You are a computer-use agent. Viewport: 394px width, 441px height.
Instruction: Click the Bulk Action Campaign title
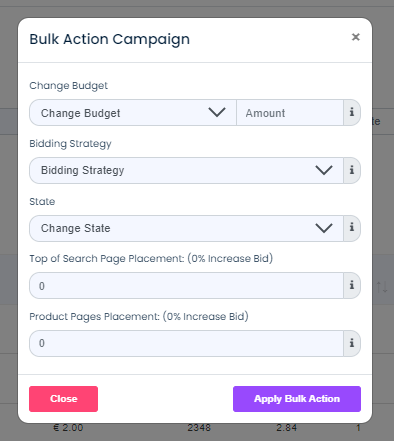pos(110,40)
